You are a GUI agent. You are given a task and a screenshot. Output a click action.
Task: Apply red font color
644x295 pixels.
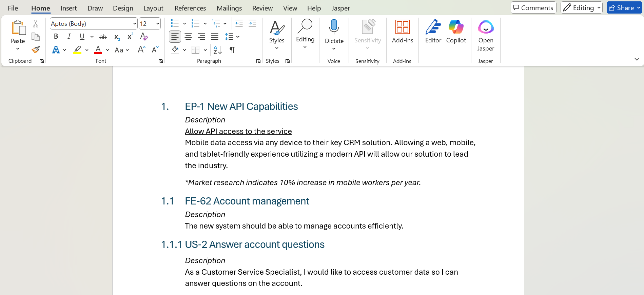coord(98,50)
